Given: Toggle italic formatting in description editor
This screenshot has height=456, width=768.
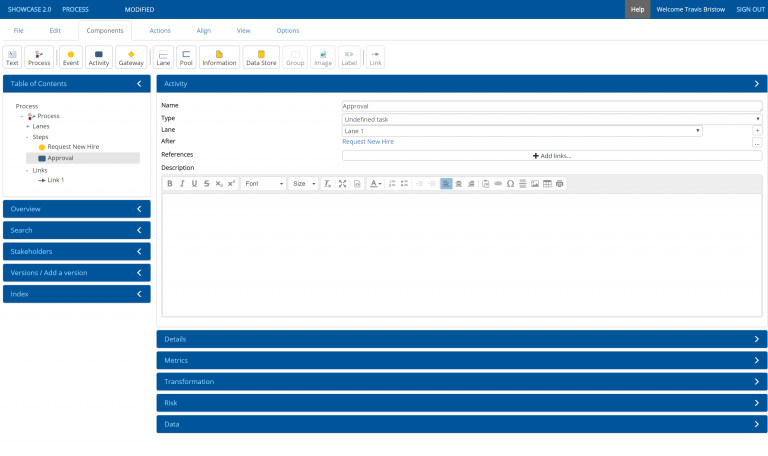Looking at the screenshot, I should point(182,184).
